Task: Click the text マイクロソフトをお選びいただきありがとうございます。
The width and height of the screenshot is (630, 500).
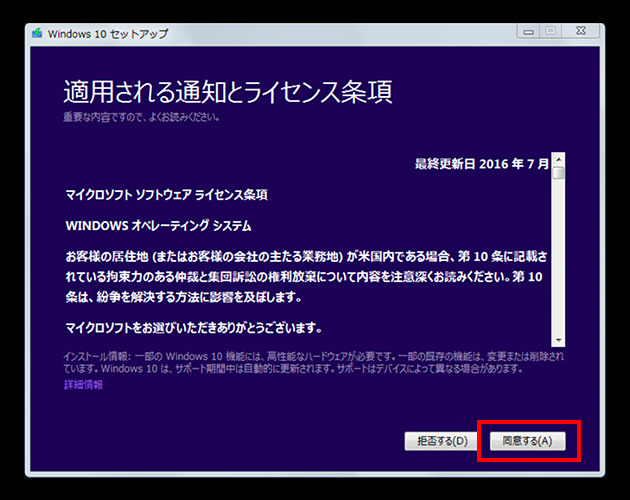Action: tap(194, 328)
